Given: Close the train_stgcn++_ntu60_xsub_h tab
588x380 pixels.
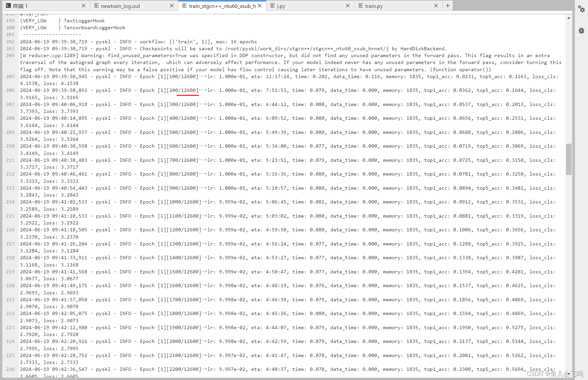Looking at the screenshot, I should coord(259,6).
